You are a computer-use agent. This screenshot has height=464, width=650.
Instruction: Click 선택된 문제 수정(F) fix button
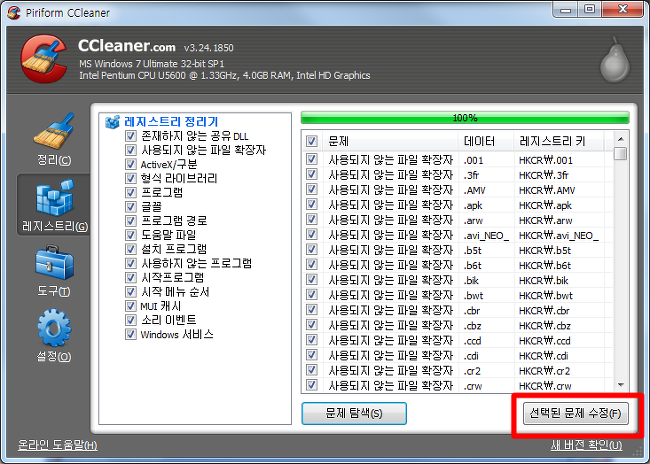(576, 413)
